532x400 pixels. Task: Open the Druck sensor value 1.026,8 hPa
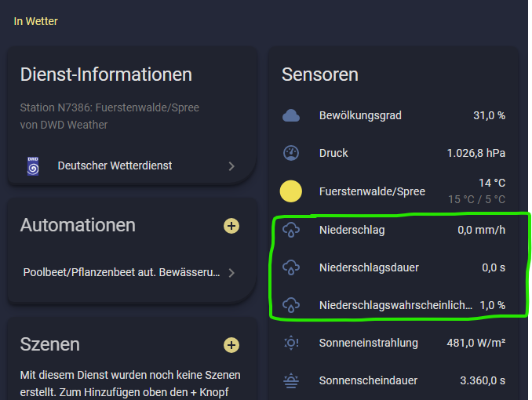point(476,153)
